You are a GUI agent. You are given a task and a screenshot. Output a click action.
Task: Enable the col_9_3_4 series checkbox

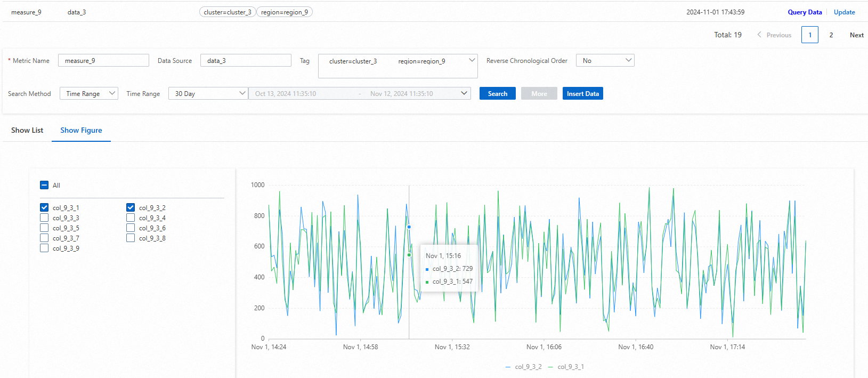click(131, 218)
